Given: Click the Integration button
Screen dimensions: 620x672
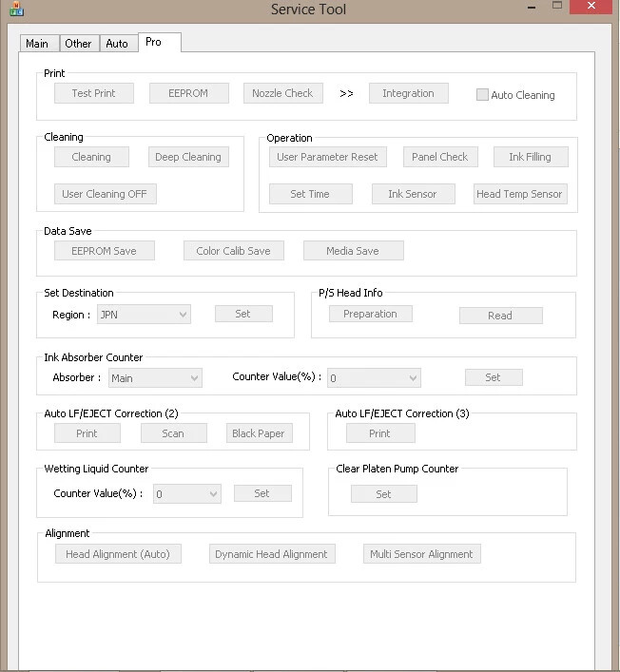Looking at the screenshot, I should click(409, 93).
